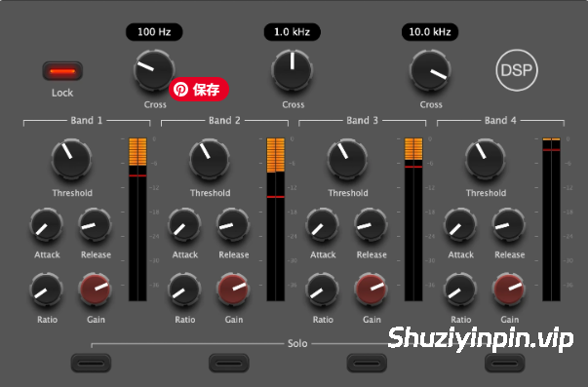Image resolution: width=588 pixels, height=387 pixels.
Task: Click the Band 2 heading text
Action: coord(224,120)
